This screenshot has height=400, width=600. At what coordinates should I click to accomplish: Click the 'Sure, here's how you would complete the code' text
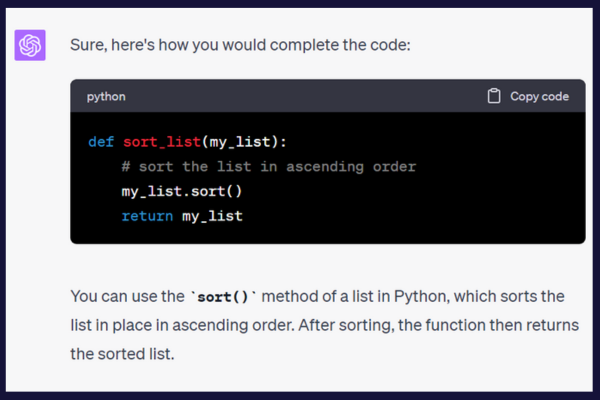point(240,45)
